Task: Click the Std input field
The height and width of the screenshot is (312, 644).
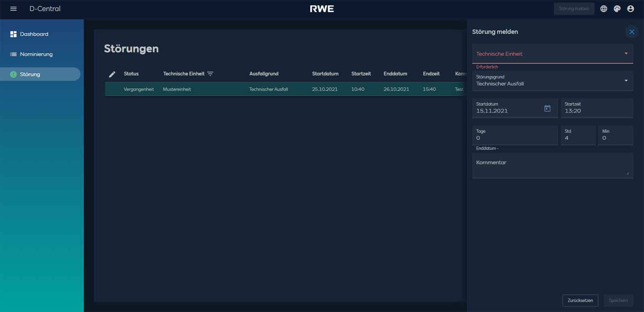Action: (x=578, y=135)
